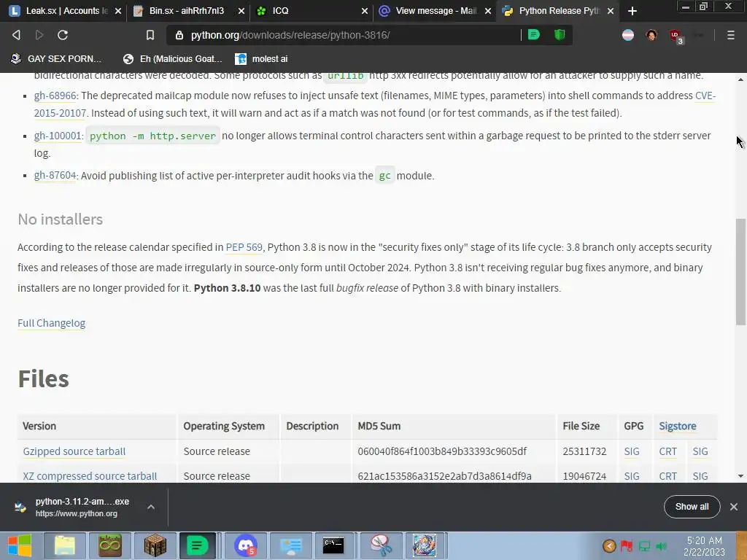Open Sigstore CRT for XZ compressed tarball
This screenshot has width=747, height=560.
[x=668, y=475]
